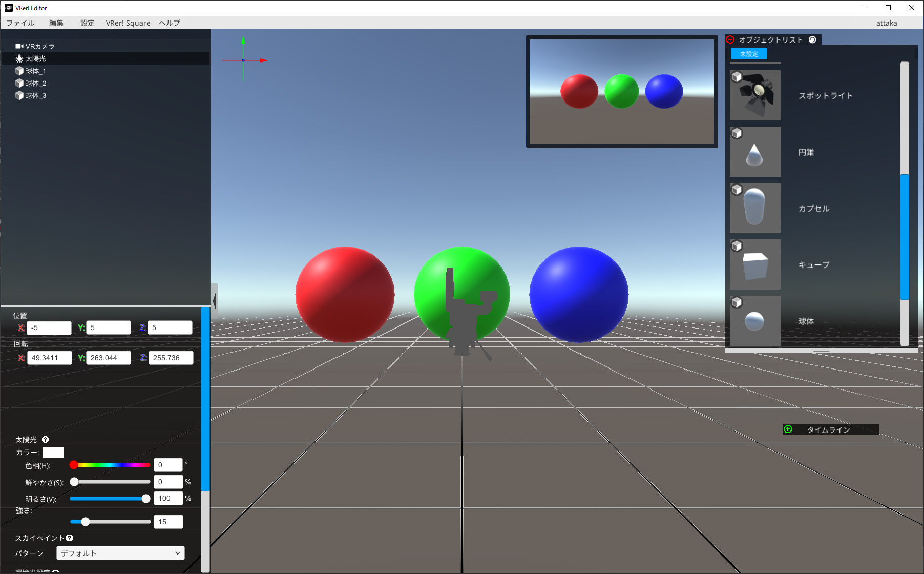The image size is (924, 574).
Task: Open the 太陽光 help question mark
Action: (x=45, y=439)
